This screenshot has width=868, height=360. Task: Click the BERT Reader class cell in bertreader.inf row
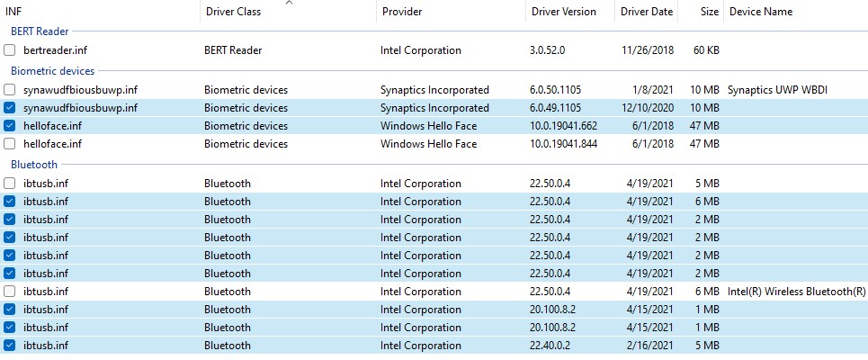pyautogui.click(x=233, y=50)
